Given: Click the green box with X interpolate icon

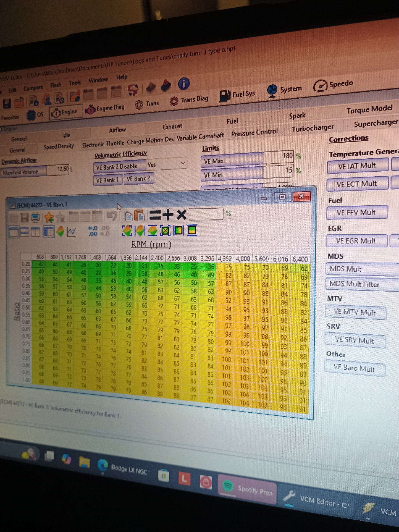Looking at the screenshot, I should (x=165, y=230).
